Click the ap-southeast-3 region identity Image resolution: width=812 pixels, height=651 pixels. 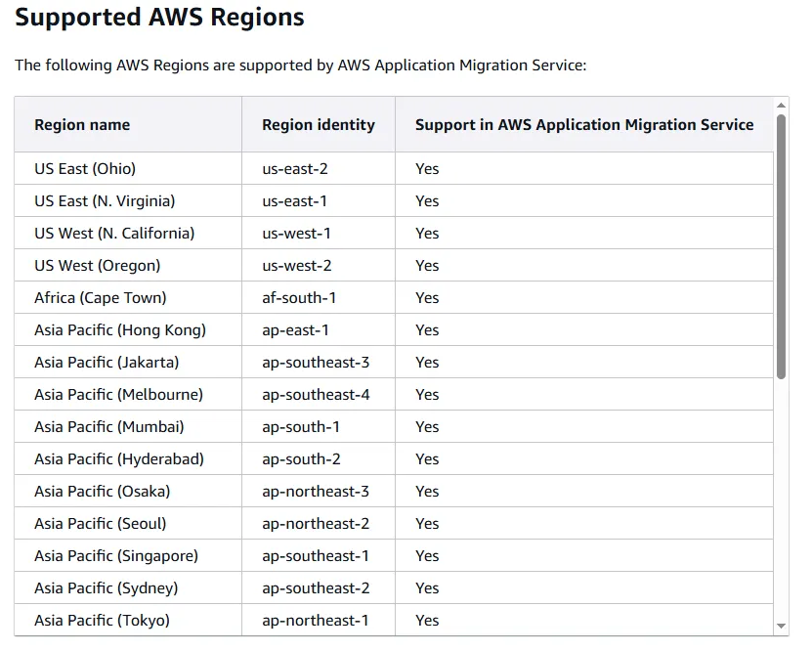pyautogui.click(x=316, y=362)
